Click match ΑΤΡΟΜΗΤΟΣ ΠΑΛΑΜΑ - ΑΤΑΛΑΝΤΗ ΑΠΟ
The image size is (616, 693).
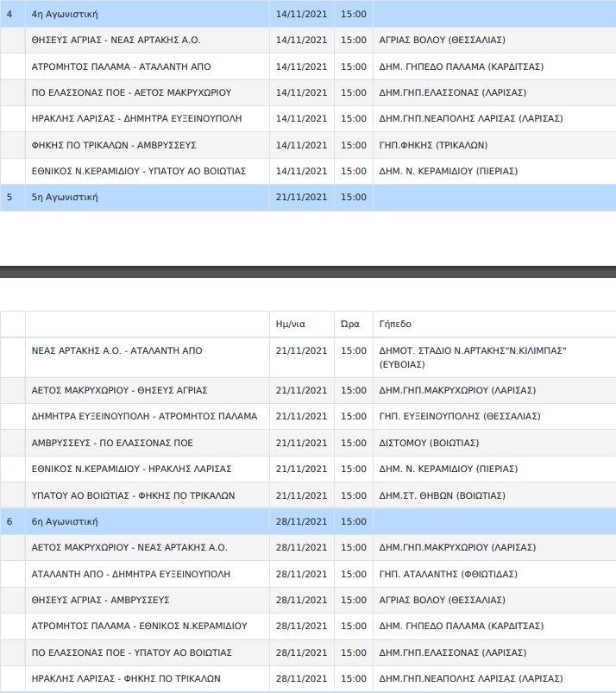pyautogui.click(x=121, y=66)
